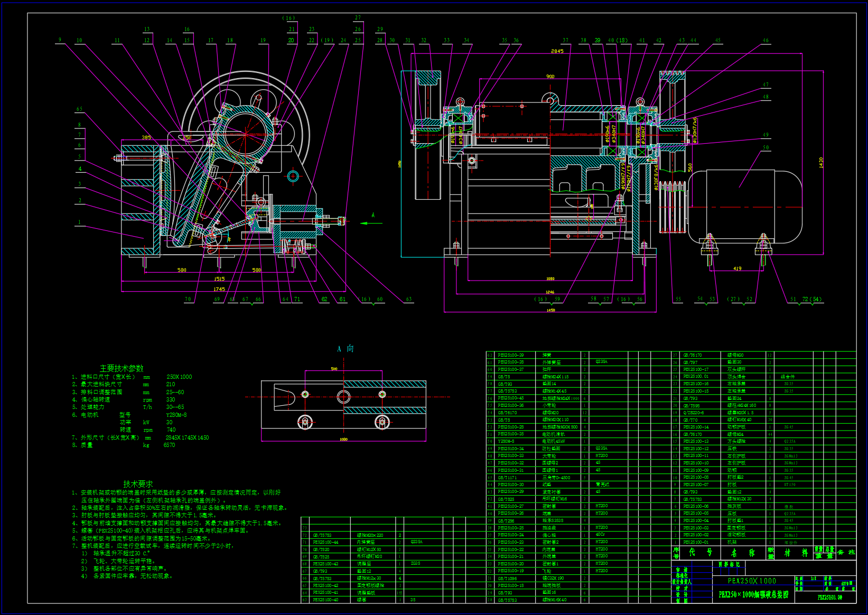868x615 pixels.
Task: Click part balloon number 46 at the upper right
Action: [x=766, y=40]
